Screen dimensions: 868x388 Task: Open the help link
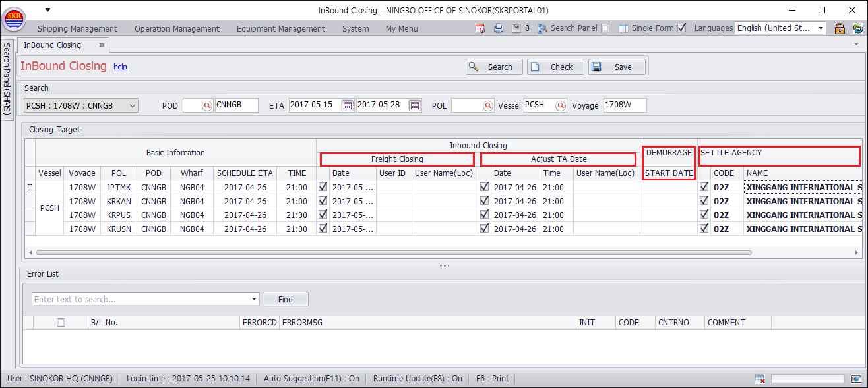120,67
